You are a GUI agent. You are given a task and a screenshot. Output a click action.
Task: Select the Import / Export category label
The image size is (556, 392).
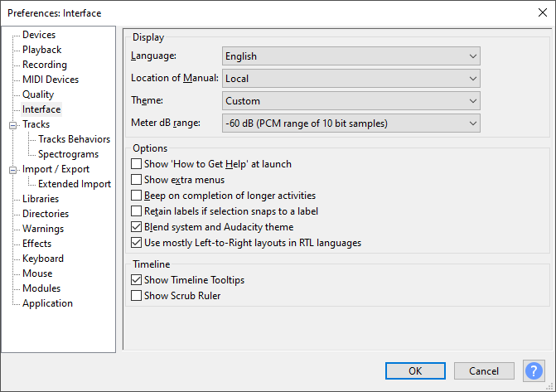(56, 169)
